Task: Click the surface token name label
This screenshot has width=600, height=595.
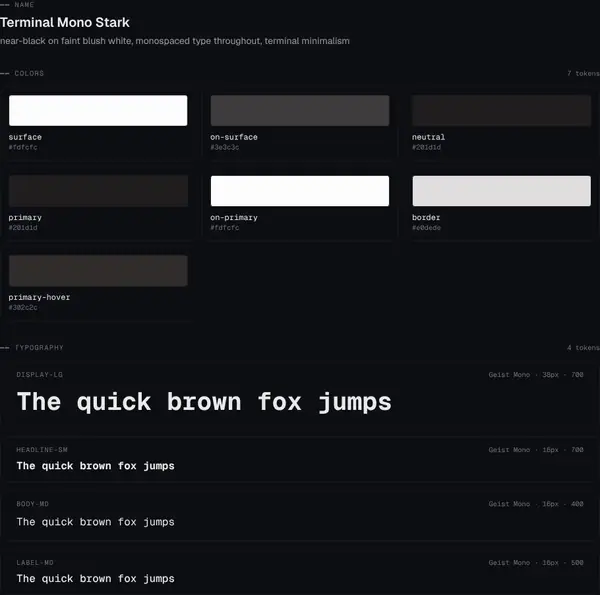Action: point(25,137)
